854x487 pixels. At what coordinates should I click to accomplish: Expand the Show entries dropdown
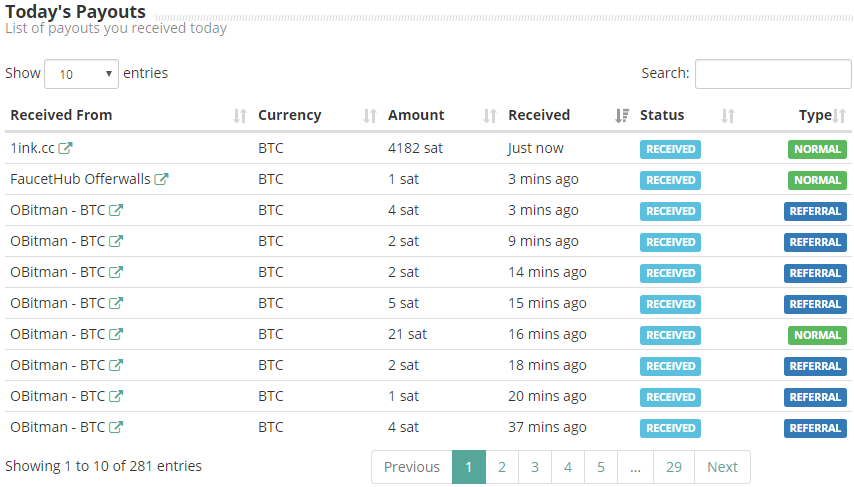[81, 74]
